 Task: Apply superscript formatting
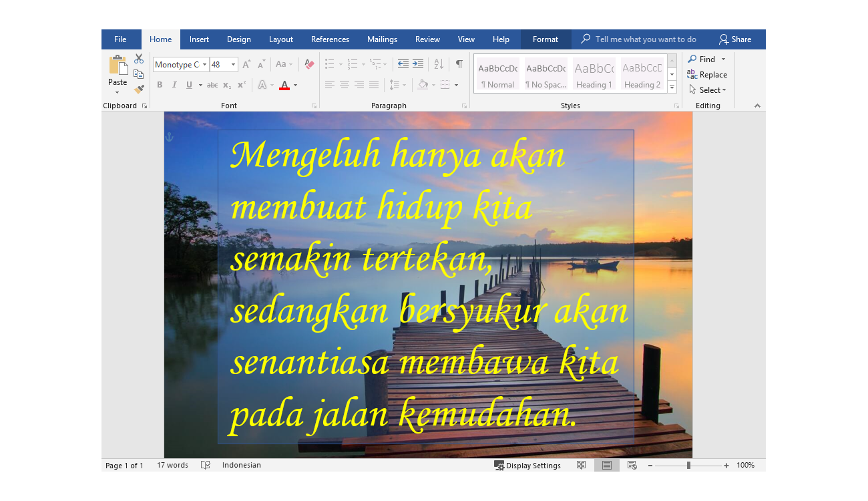coord(242,85)
